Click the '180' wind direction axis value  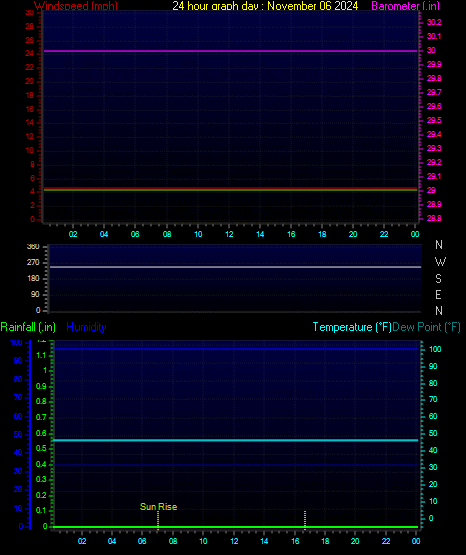33,279
